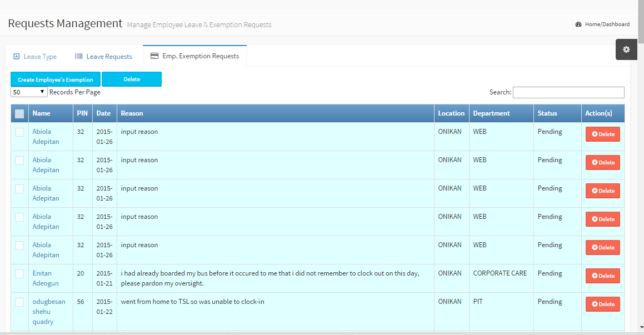644x335 pixels.
Task: Toggle the select-all checkbox in table header
Action: (x=19, y=114)
